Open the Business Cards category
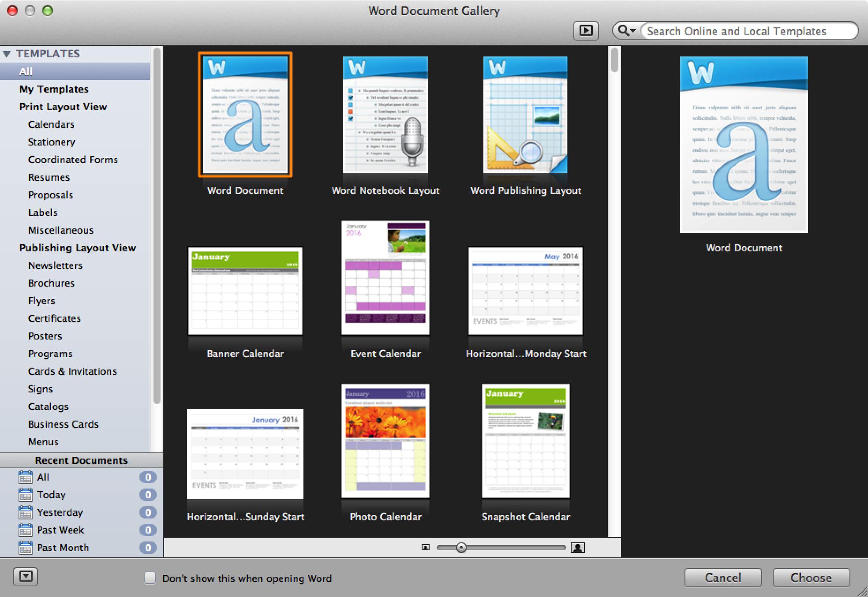The image size is (868, 597). [x=75, y=424]
